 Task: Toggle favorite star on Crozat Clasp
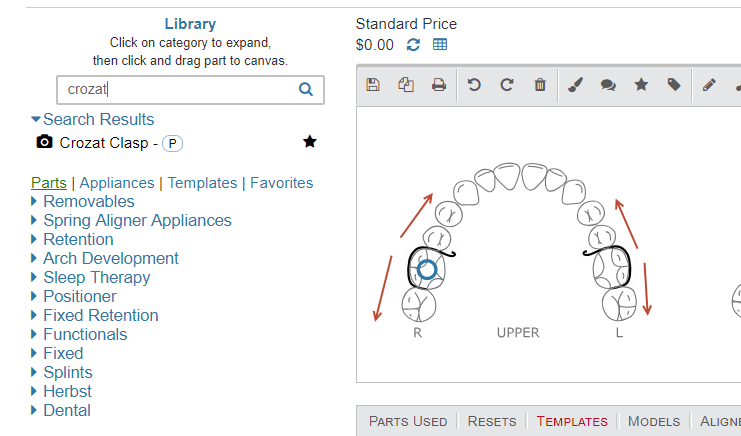[310, 142]
